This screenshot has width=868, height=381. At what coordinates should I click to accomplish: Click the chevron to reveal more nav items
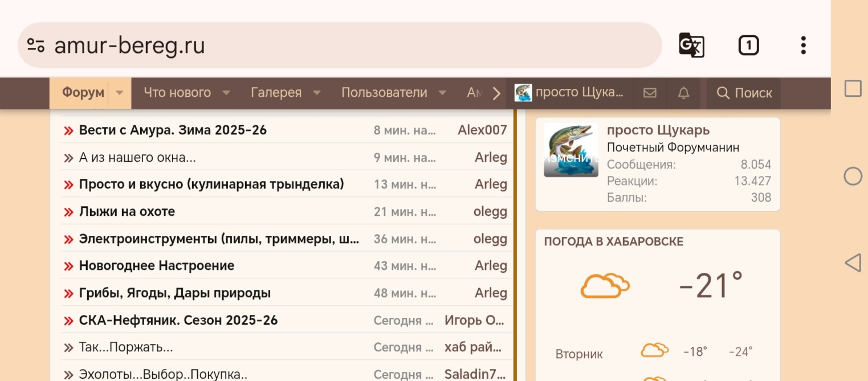coord(496,92)
